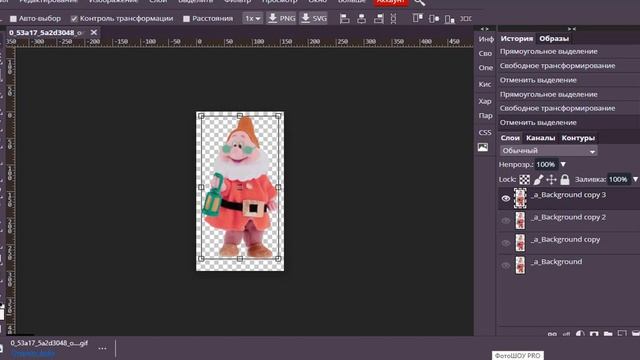Viewport: 640px width, 360px height.
Task: Click the align top edges icon
Action: (x=417, y=18)
